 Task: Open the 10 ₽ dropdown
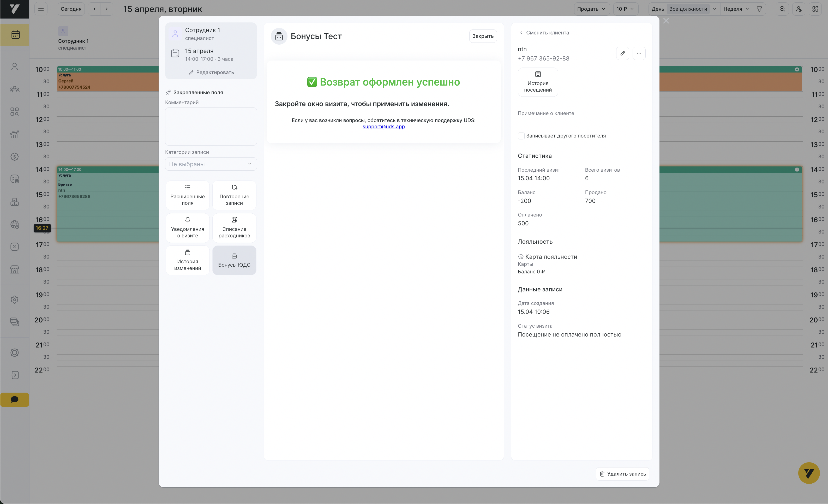tap(625, 9)
